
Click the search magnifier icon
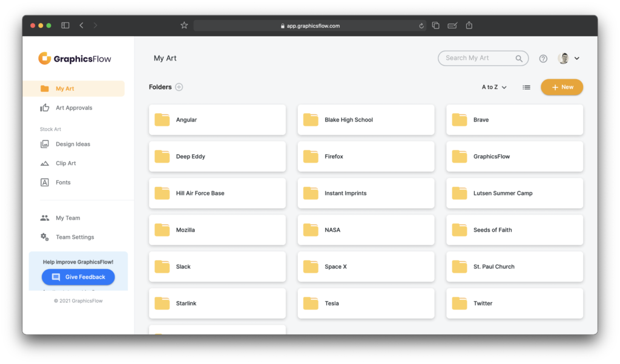point(519,59)
